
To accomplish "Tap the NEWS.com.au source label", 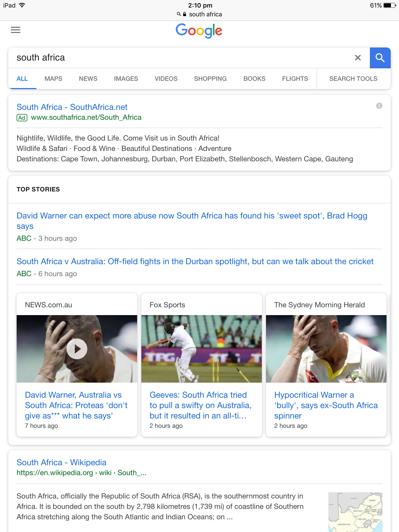I will (49, 305).
